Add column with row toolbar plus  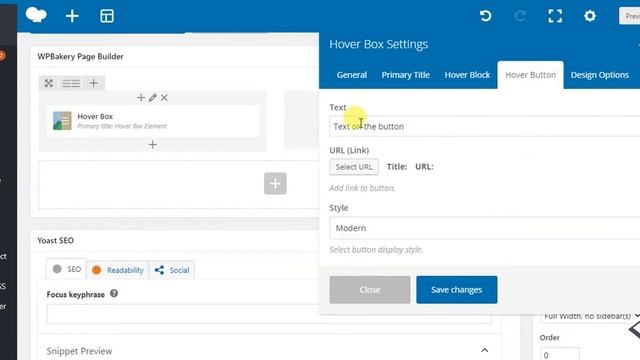click(93, 83)
